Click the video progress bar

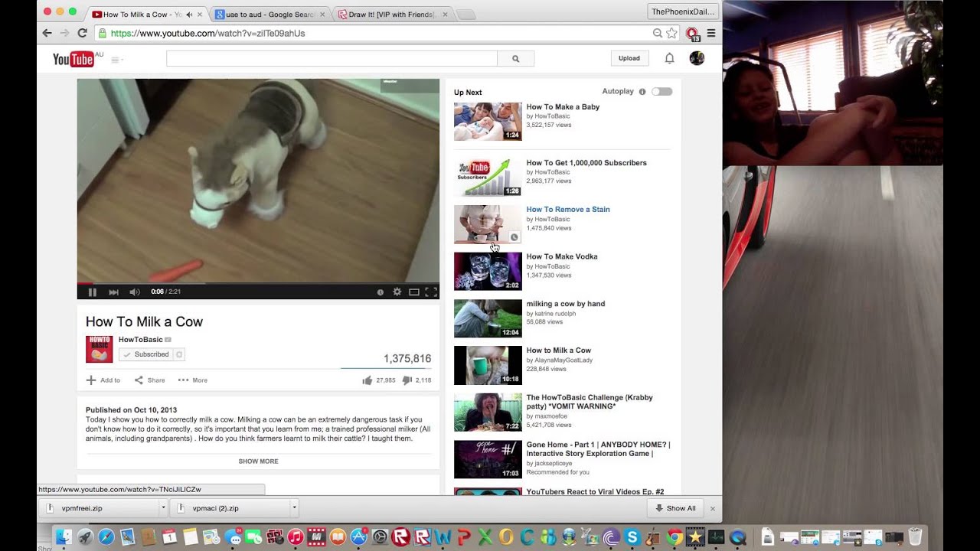tap(258, 283)
